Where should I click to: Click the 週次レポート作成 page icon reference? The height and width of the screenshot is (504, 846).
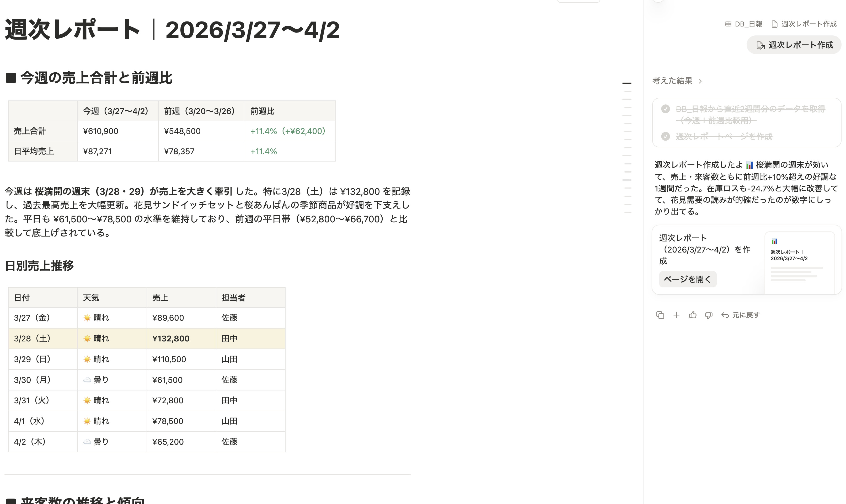(775, 24)
